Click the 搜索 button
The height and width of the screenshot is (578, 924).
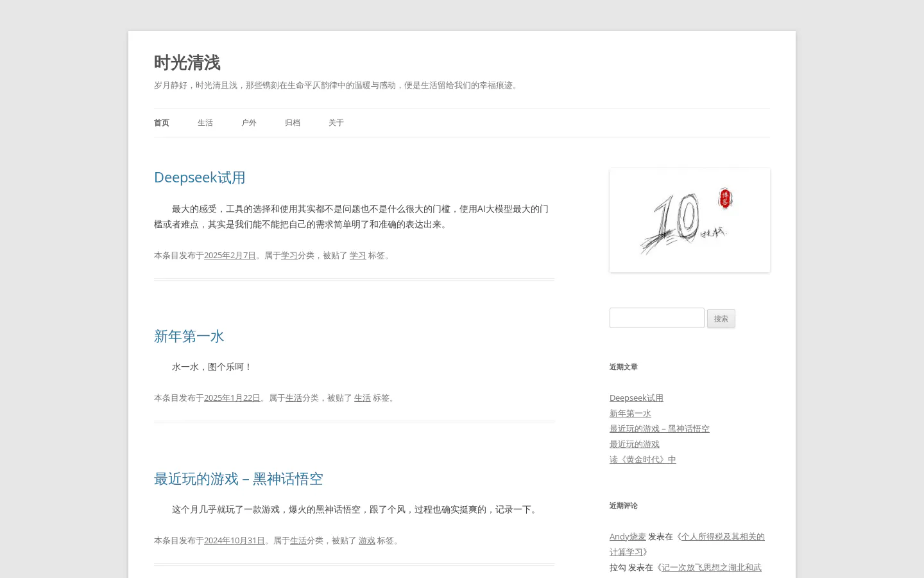(721, 319)
